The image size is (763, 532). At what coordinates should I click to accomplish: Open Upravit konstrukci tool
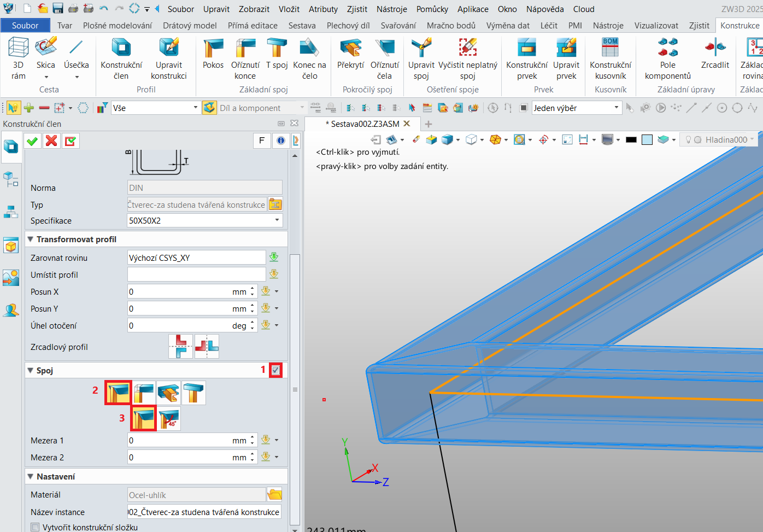[169, 58]
